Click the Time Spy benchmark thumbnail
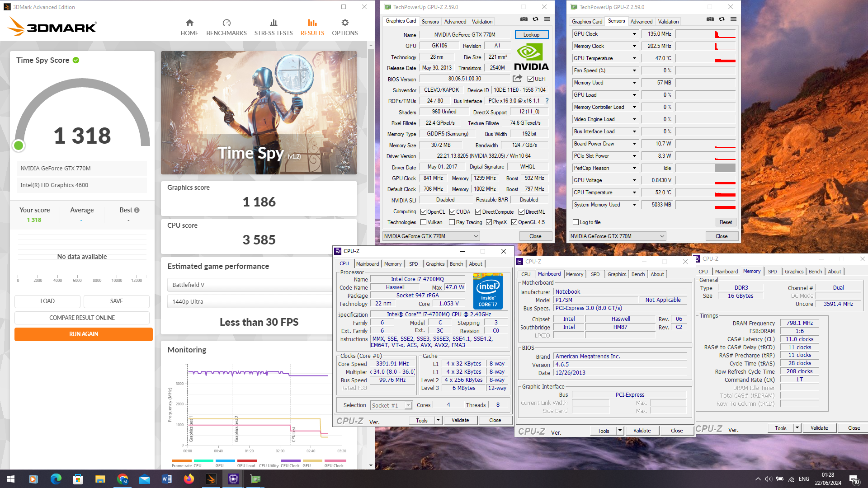This screenshot has height=488, width=868. [x=259, y=113]
